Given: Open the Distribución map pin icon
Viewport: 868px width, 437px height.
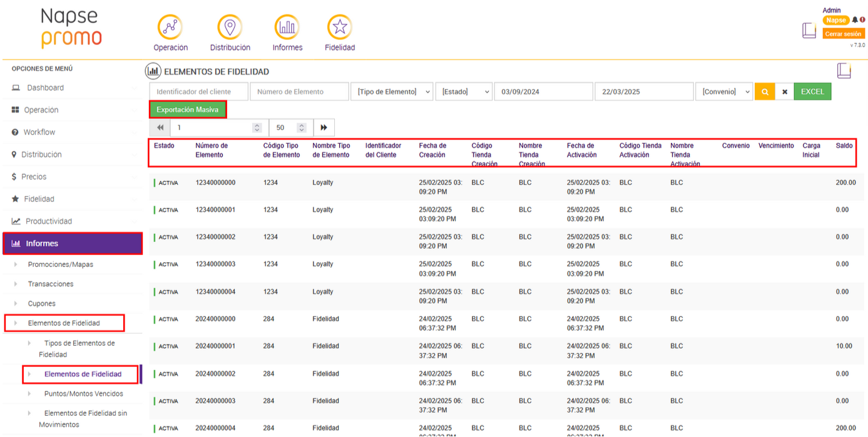Looking at the screenshot, I should pos(230,28).
